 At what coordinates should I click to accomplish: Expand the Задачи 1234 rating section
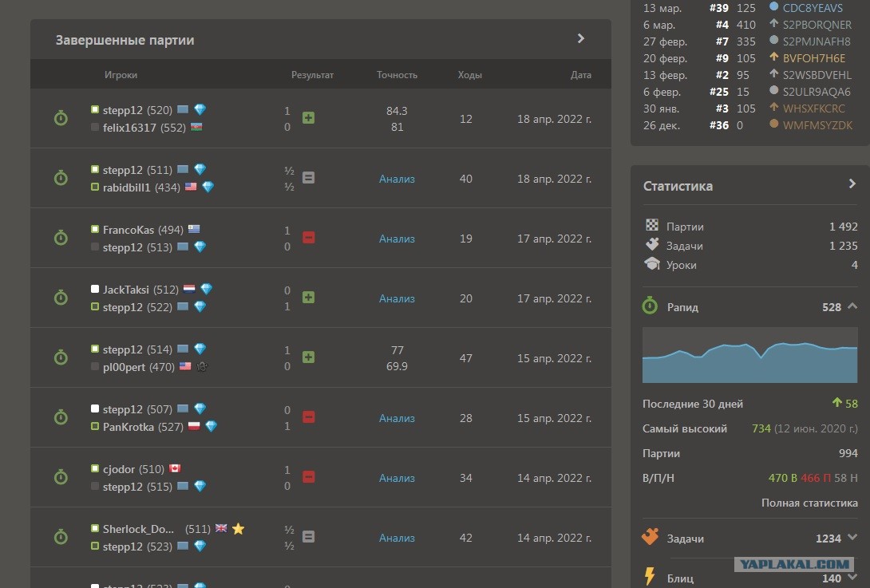[x=852, y=537]
